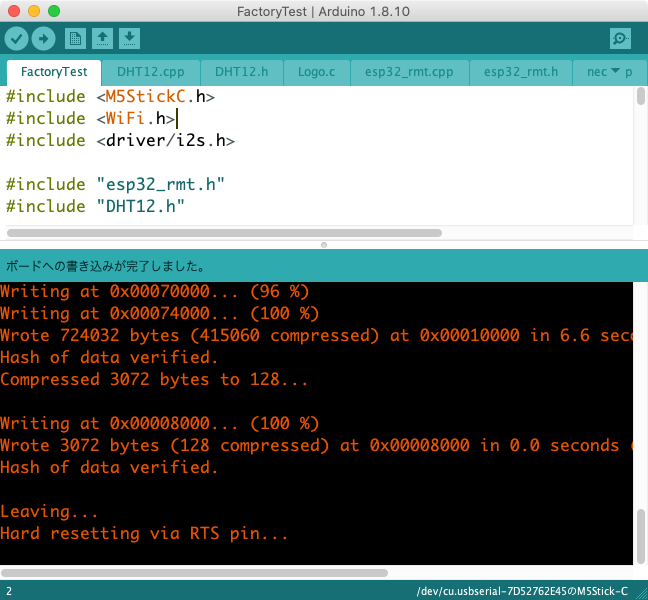Click the console vertical scrollbar thumb
Image resolution: width=648 pixels, height=600 pixels.
click(641, 536)
